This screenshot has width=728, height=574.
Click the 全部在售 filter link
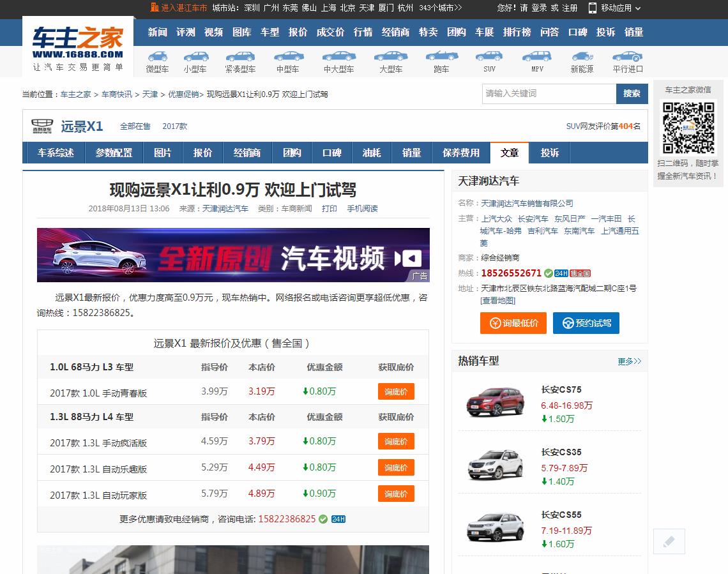click(x=135, y=126)
